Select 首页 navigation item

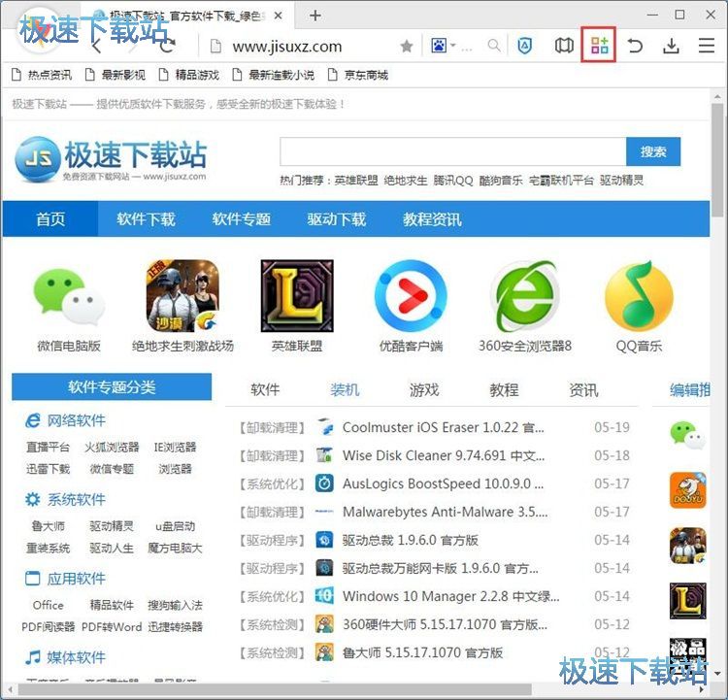pos(50,218)
